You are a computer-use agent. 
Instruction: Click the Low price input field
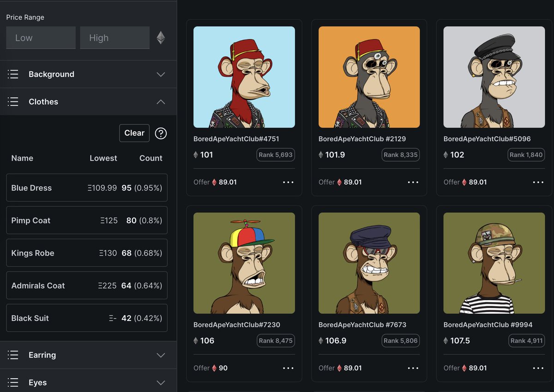pos(41,38)
